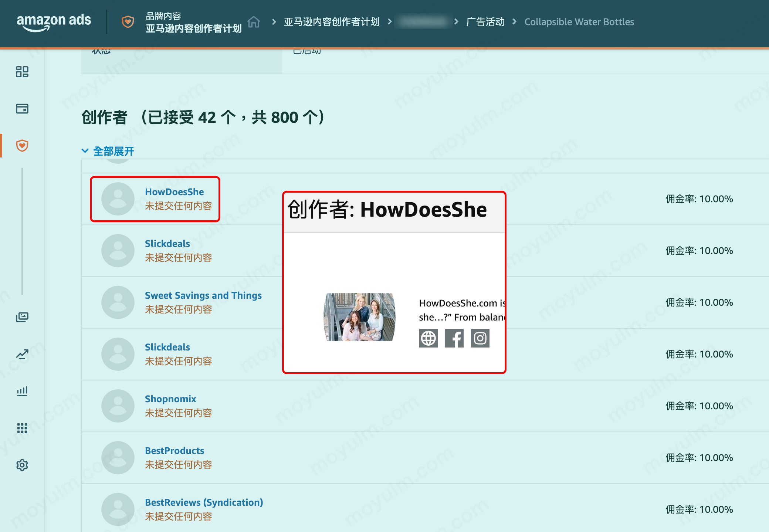Viewport: 769px width, 532px height.
Task: Click the brand content shield icon in header
Action: coord(128,22)
